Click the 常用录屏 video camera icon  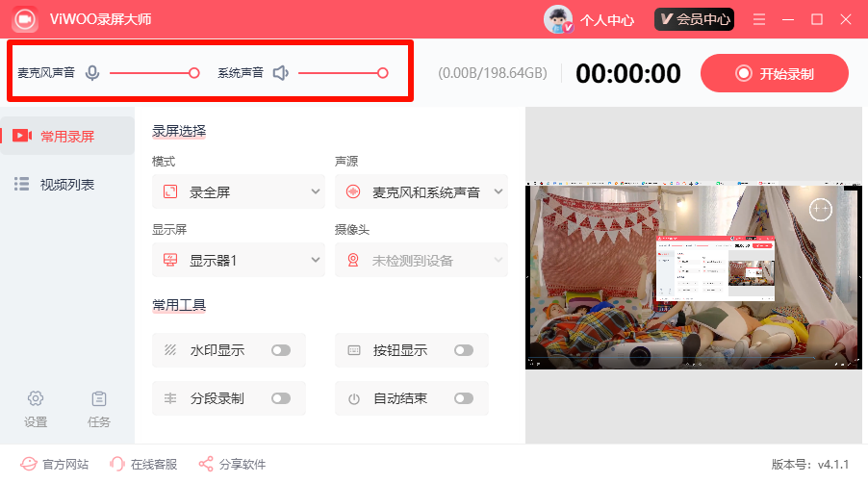pyautogui.click(x=22, y=136)
